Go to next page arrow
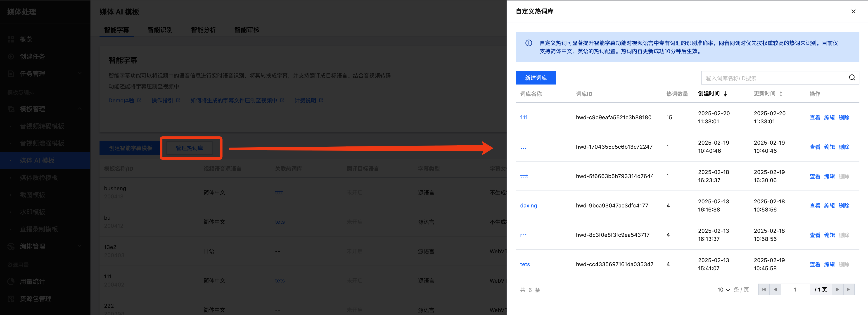This screenshot has width=868, height=315. pos(837,289)
